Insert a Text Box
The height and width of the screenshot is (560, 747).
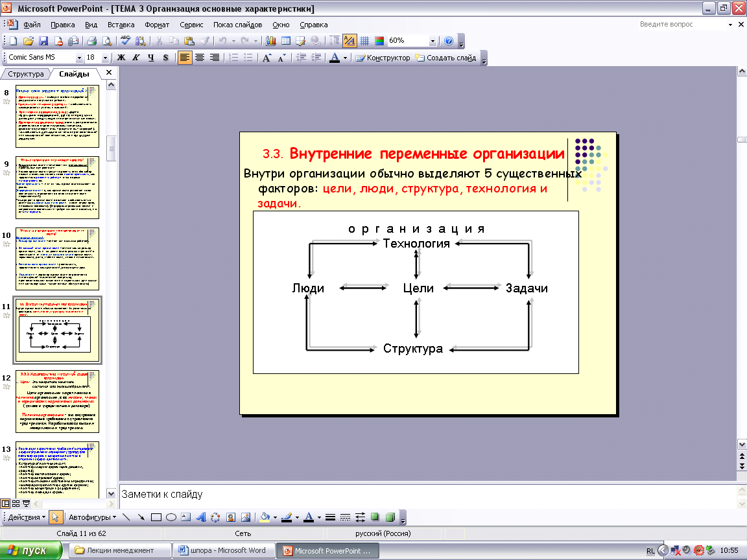point(186,517)
